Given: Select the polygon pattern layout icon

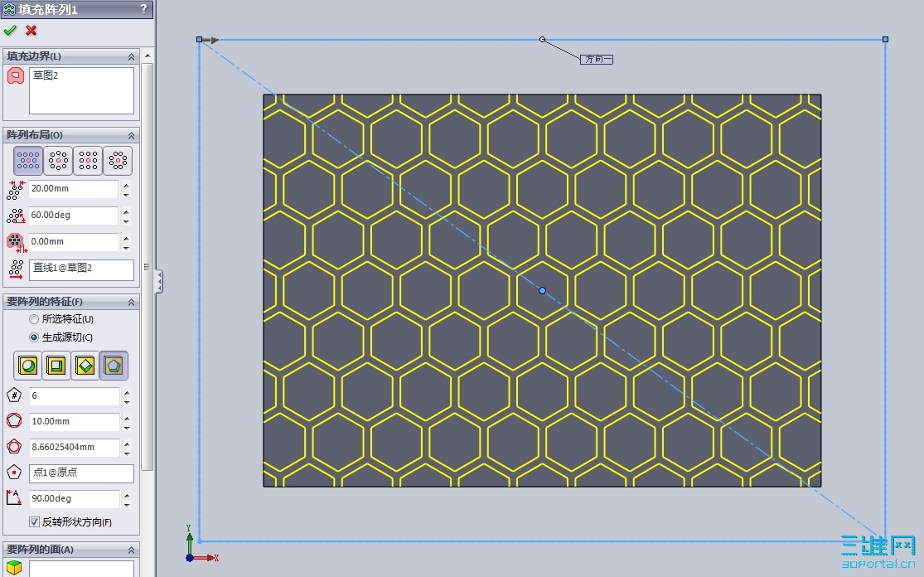Looking at the screenshot, I should [118, 160].
